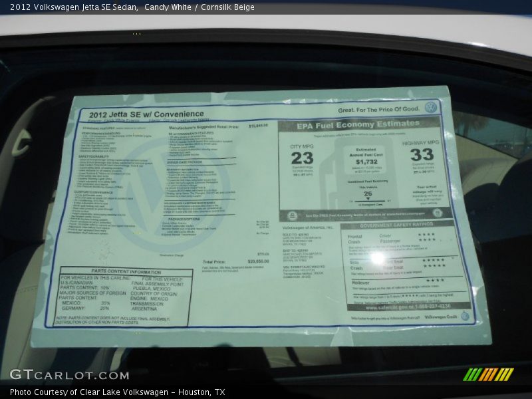This screenshot has width=532, height=399.
Task: Click the "PARTS CONTENT INFORMATION" heading
Action: pyautogui.click(x=126, y=272)
